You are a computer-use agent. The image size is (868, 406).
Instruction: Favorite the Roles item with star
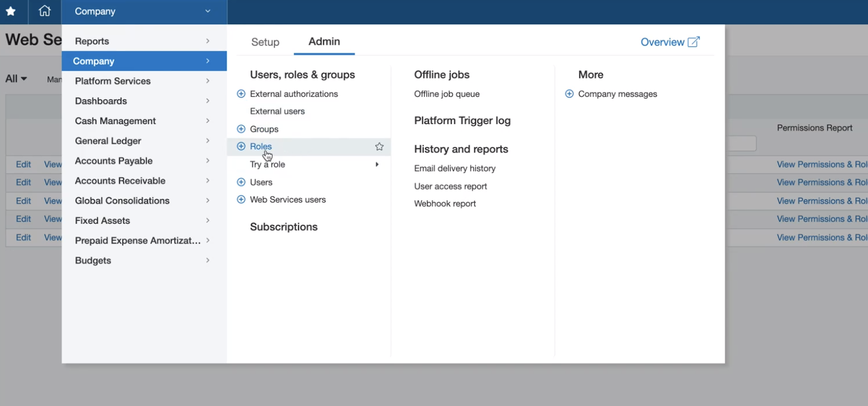click(379, 147)
